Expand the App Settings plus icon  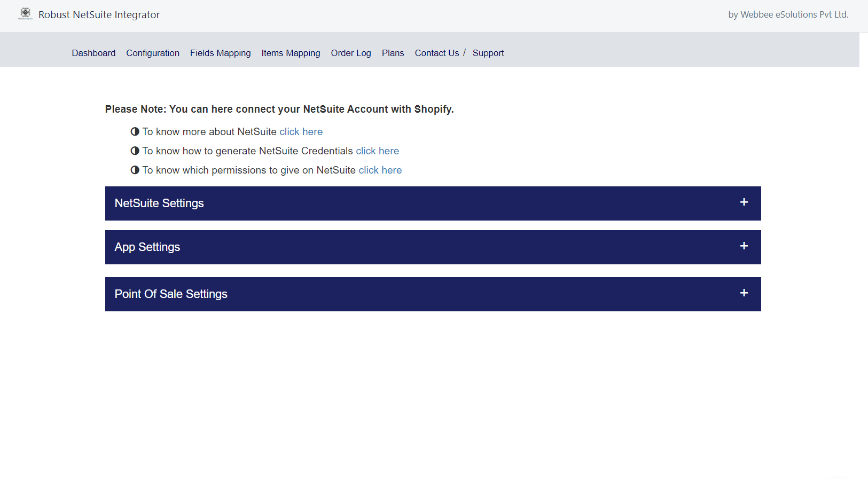click(x=744, y=246)
